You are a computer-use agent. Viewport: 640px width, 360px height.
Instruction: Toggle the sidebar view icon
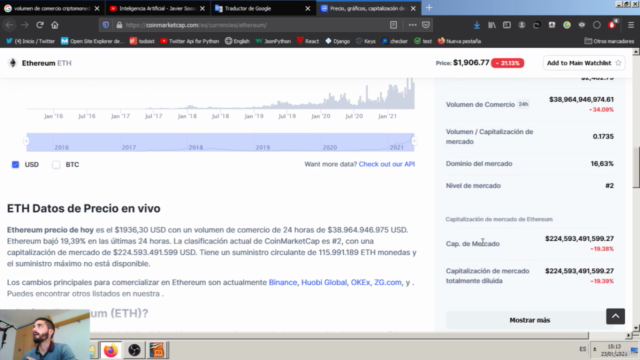[x=507, y=25]
